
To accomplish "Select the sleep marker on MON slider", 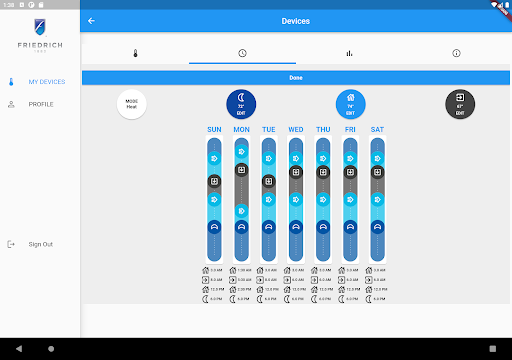I will [242, 227].
